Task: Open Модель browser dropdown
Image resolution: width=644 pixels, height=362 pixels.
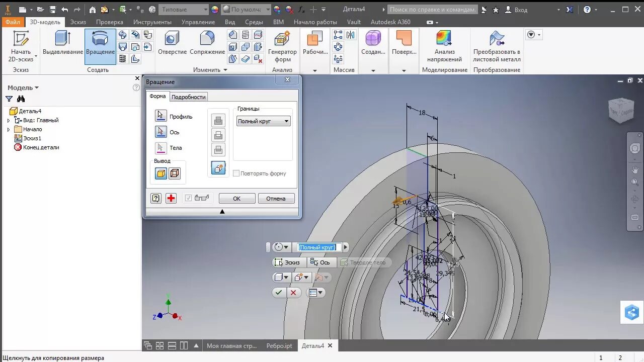Action: (x=23, y=87)
